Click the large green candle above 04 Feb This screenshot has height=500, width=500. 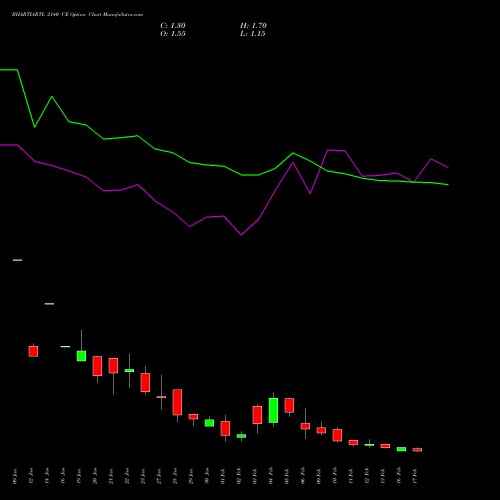coord(273,410)
